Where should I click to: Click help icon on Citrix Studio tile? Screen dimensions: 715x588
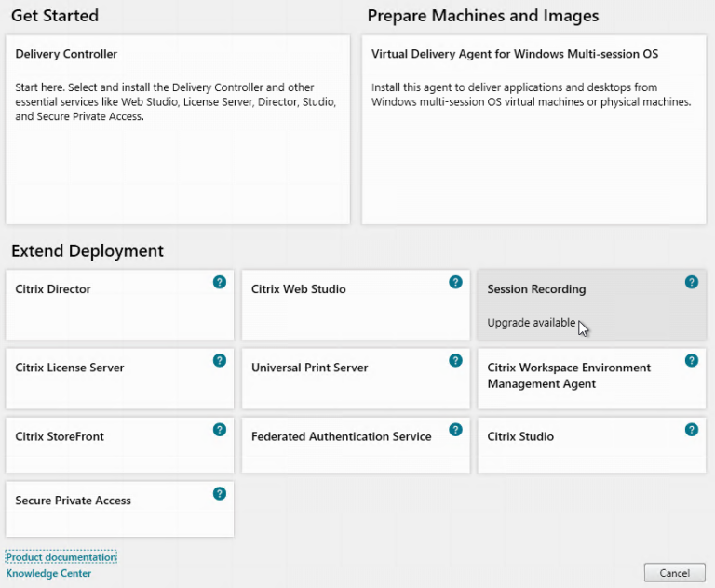[x=692, y=429]
